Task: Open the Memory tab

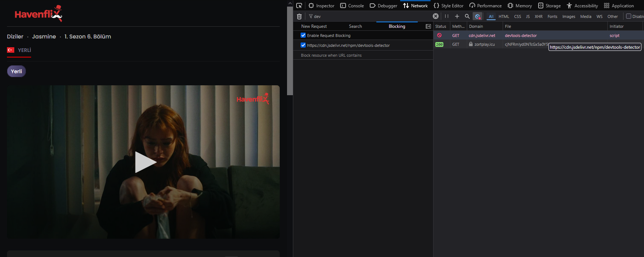Action: 520,5
